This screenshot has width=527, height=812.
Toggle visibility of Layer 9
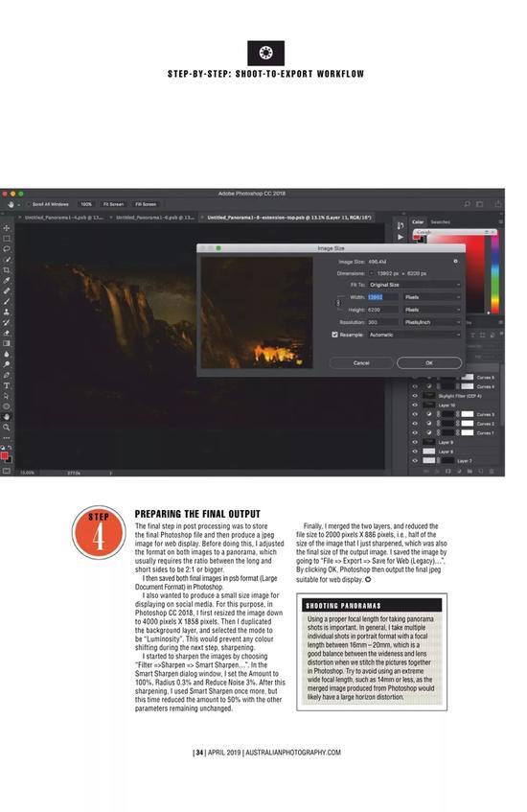pos(415,442)
